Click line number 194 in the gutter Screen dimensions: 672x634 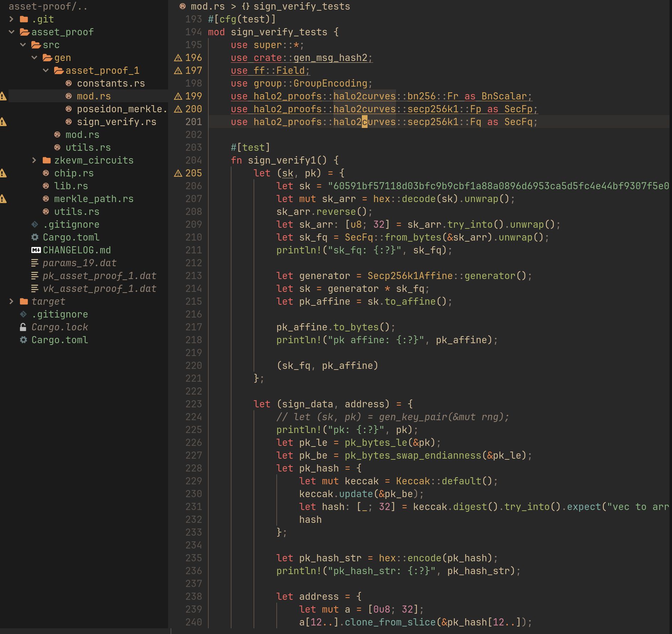(193, 32)
